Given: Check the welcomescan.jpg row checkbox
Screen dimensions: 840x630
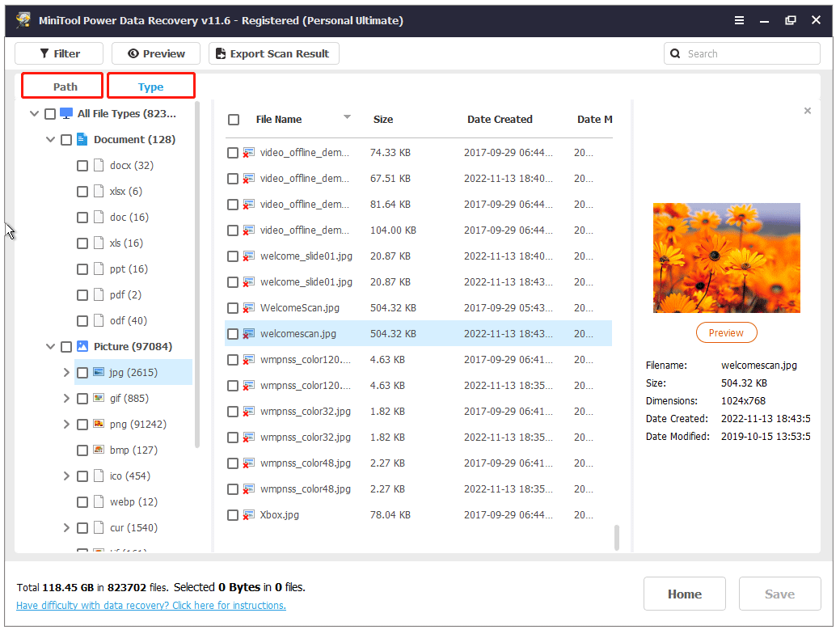Looking at the screenshot, I should click(x=233, y=333).
